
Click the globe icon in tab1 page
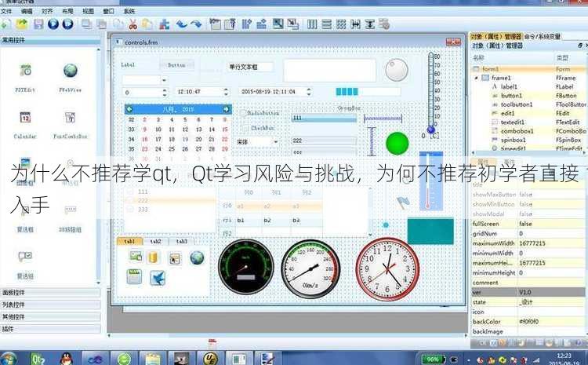[197, 257]
